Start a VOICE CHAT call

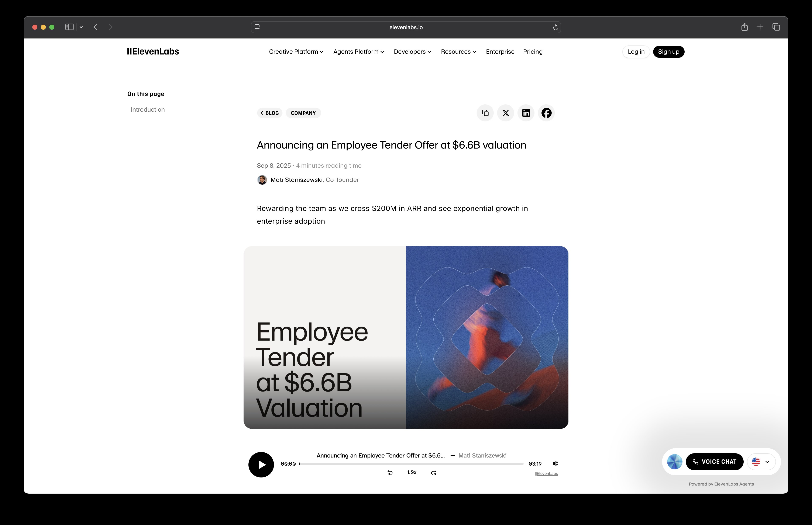[714, 462]
